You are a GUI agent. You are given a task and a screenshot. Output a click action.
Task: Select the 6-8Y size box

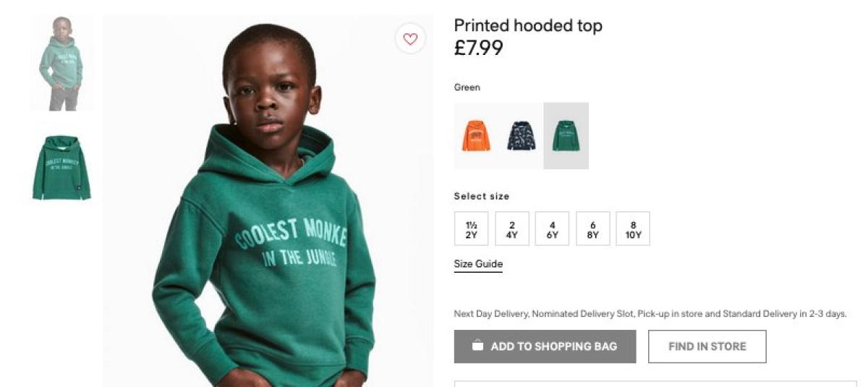[592, 229]
